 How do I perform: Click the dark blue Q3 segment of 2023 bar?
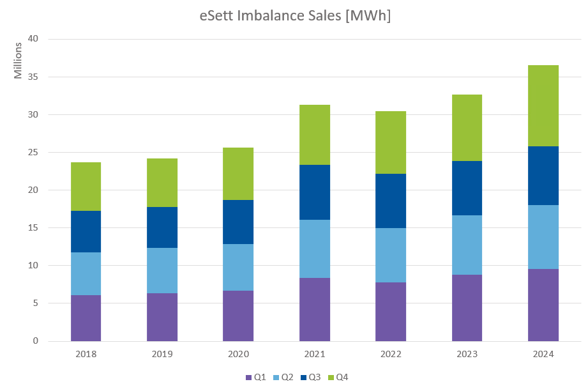[467, 188]
